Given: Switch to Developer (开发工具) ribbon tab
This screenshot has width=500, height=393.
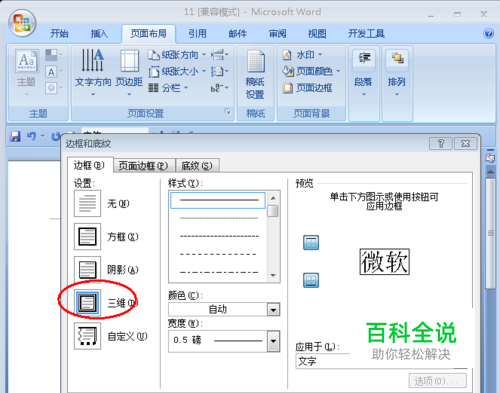Looking at the screenshot, I should pos(366,34).
